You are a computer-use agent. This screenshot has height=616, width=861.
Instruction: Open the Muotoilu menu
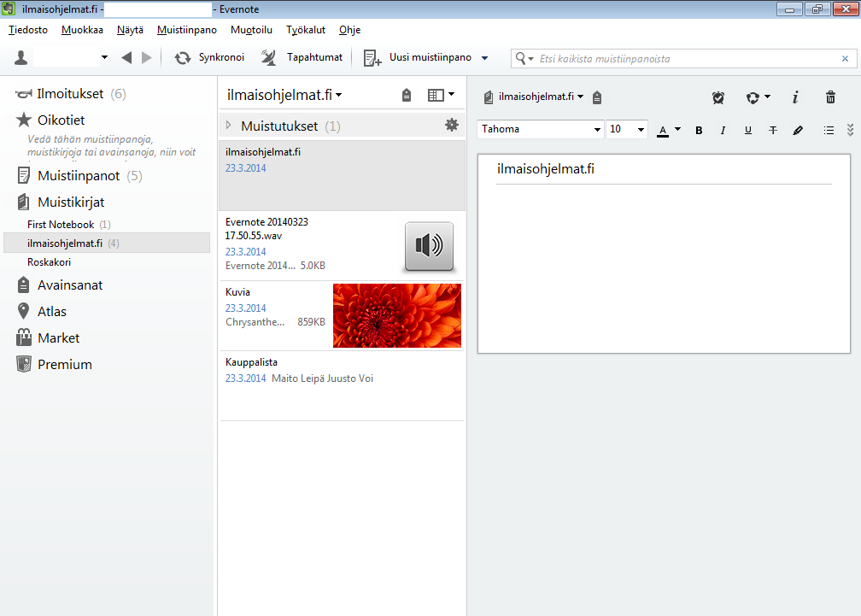(x=251, y=30)
